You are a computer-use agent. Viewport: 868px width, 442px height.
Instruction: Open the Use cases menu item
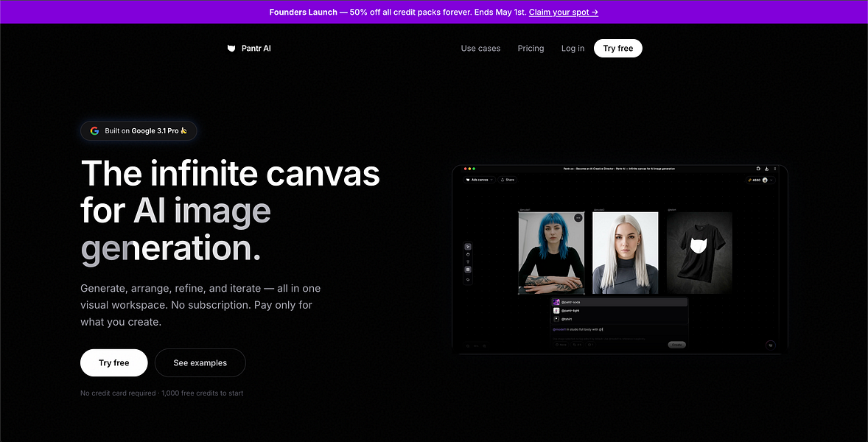tap(480, 48)
